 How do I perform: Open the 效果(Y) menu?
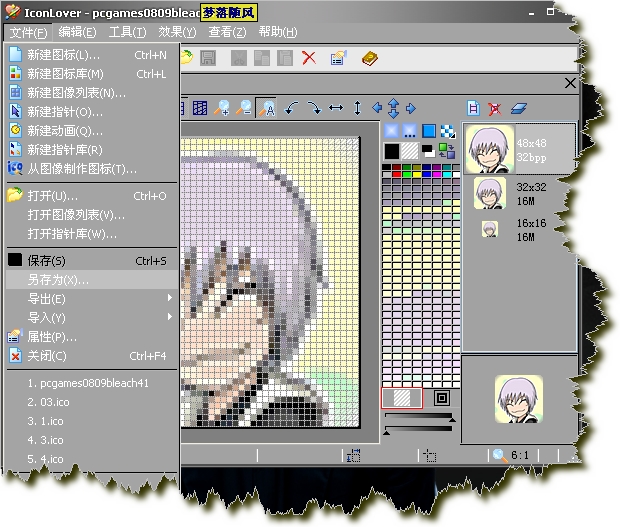click(177, 32)
